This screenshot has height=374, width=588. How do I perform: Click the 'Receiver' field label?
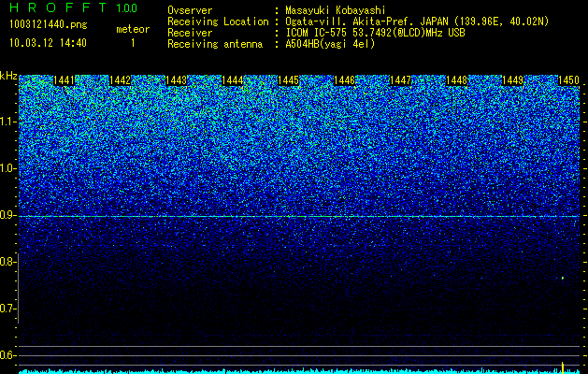tap(190, 33)
